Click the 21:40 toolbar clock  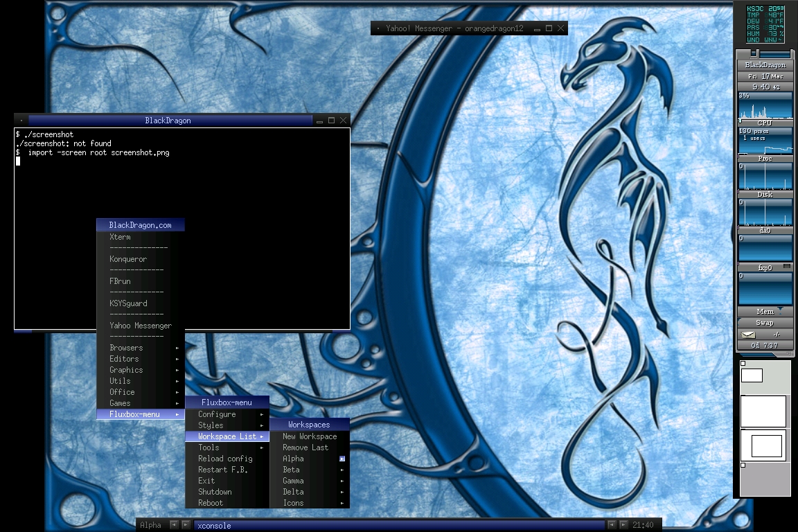(643, 525)
